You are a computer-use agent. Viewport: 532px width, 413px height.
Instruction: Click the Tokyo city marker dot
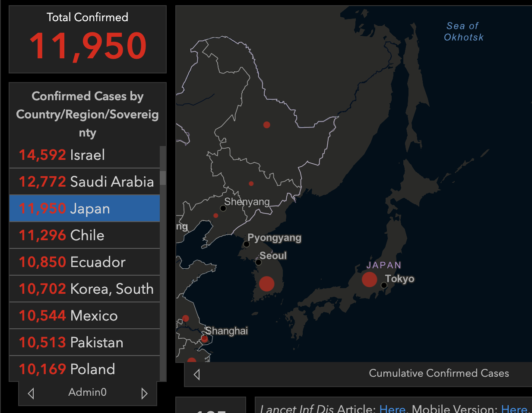pos(384,285)
